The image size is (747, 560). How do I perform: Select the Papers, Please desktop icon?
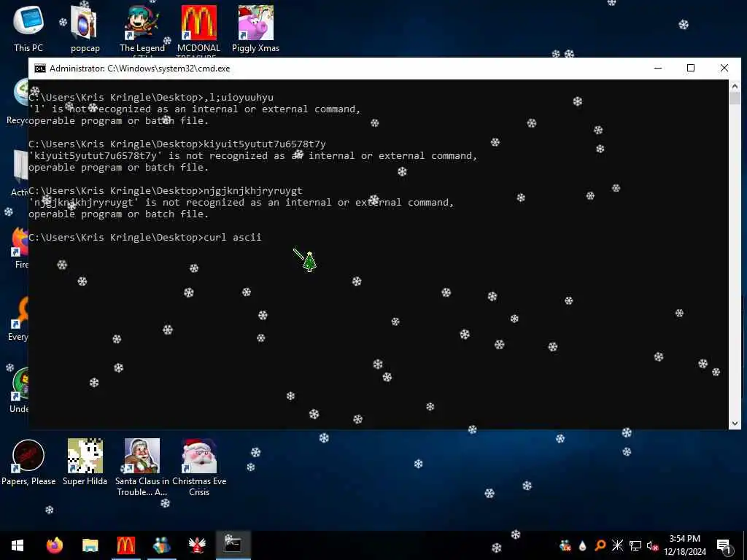28,462
